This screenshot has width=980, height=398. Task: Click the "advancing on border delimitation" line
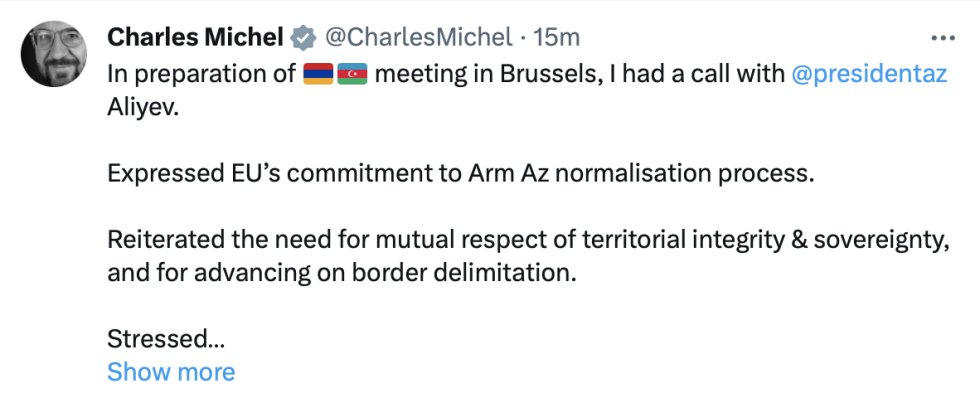point(341,273)
